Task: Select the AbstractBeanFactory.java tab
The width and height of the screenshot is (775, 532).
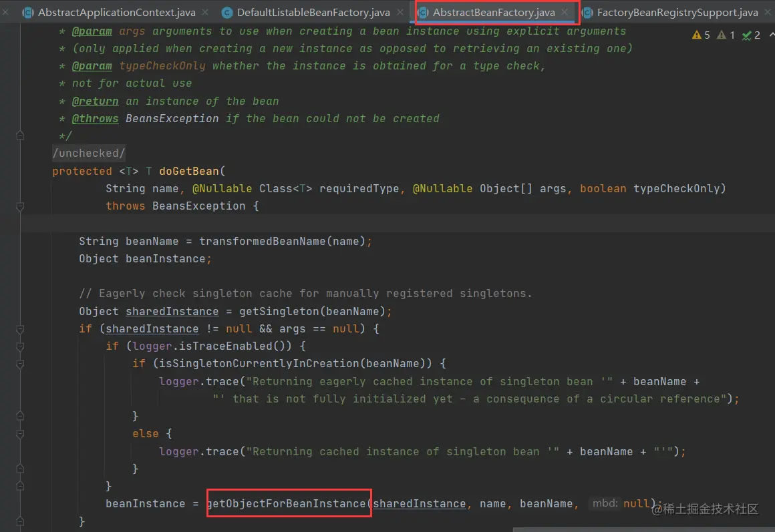Action: click(494, 13)
